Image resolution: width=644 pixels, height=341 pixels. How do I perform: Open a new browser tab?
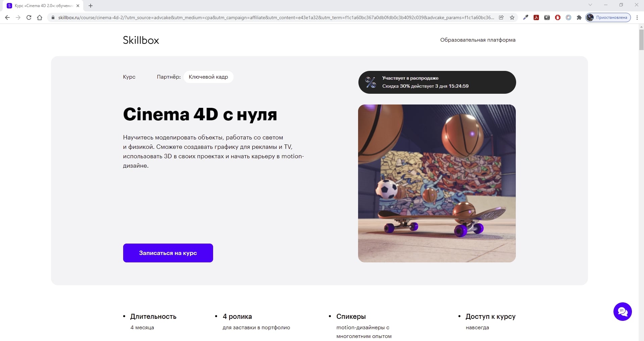point(91,6)
